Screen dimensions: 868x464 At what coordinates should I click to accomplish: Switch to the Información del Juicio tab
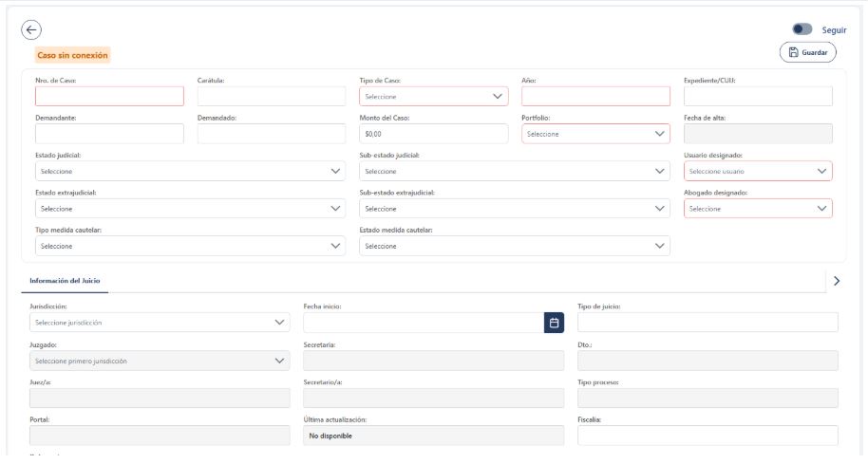tap(65, 281)
